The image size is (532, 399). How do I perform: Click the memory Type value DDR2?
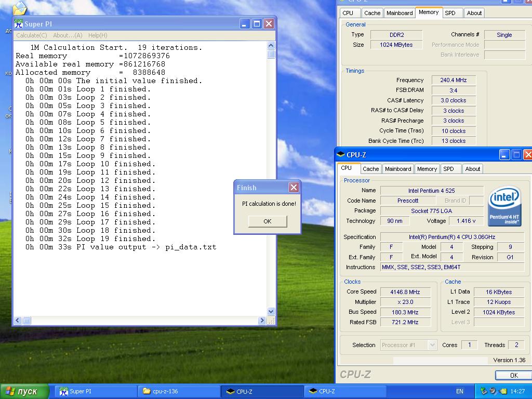[x=396, y=35]
